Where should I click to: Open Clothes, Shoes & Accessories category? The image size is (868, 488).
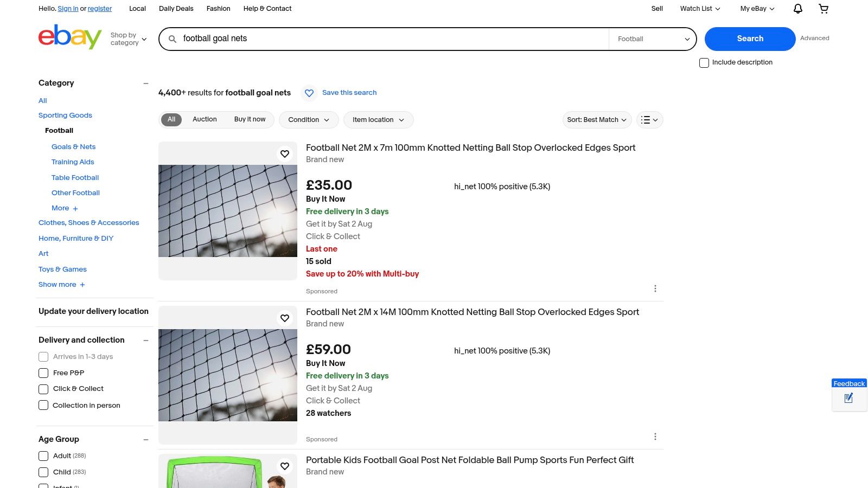(89, 223)
